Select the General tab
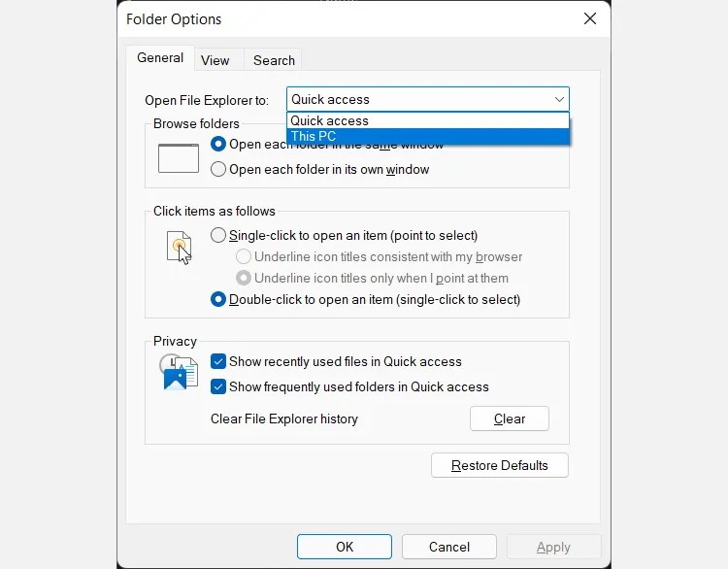Screen dimensions: 728x569 [x=160, y=58]
